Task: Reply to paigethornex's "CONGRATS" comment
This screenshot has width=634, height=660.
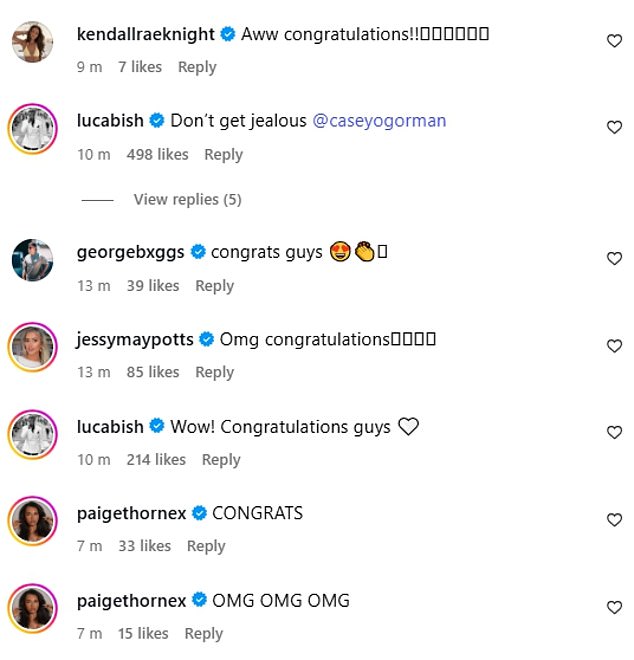Action: pyautogui.click(x=206, y=546)
